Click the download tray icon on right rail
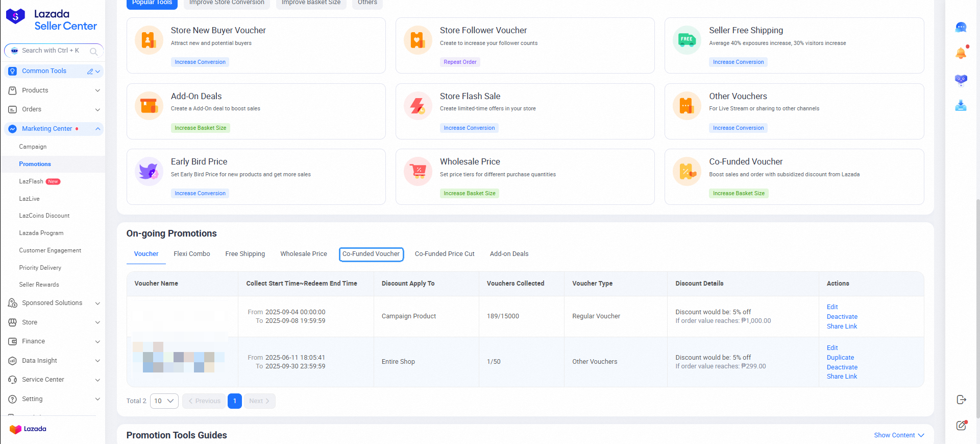Image resolution: width=980 pixels, height=444 pixels. click(961, 106)
